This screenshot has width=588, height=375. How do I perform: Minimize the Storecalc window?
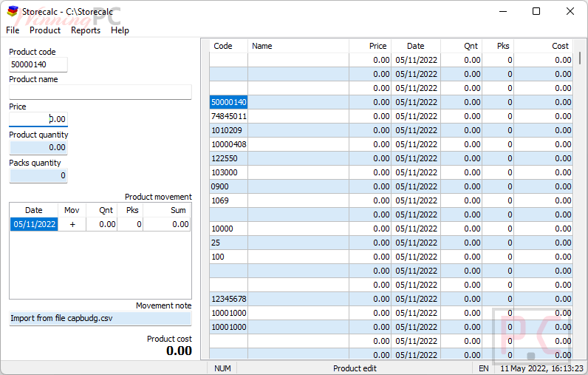(x=503, y=11)
